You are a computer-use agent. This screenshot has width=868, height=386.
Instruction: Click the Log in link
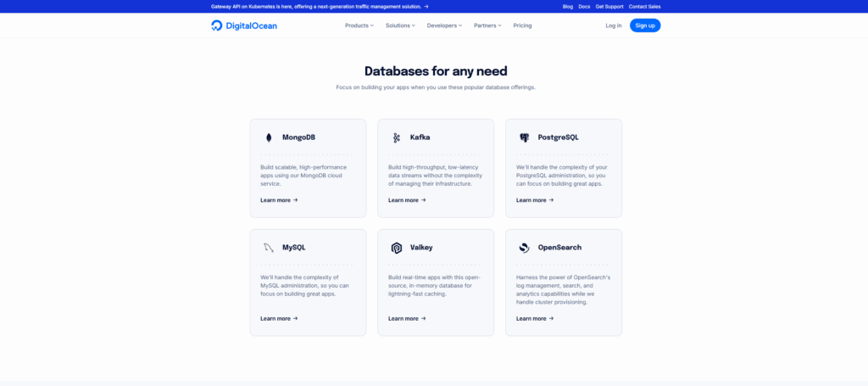click(614, 25)
